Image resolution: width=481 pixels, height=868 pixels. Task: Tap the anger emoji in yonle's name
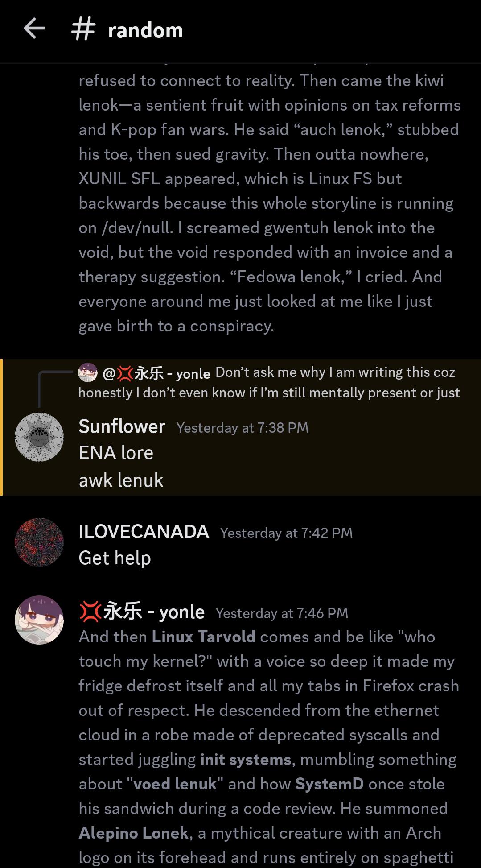pyautogui.click(x=90, y=612)
